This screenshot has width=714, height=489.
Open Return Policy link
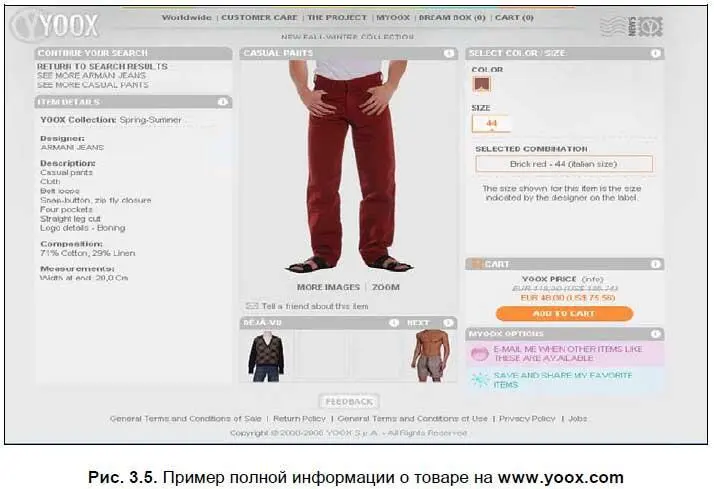[300, 418]
